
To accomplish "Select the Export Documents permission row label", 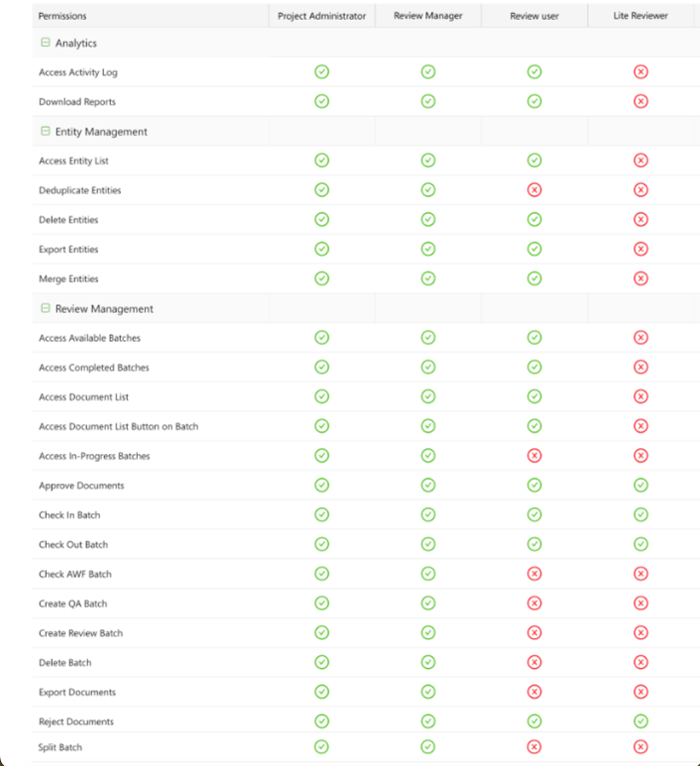I will click(77, 692).
